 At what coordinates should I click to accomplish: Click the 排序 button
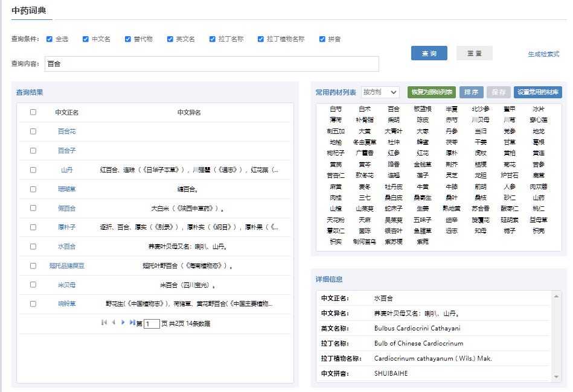click(x=472, y=92)
